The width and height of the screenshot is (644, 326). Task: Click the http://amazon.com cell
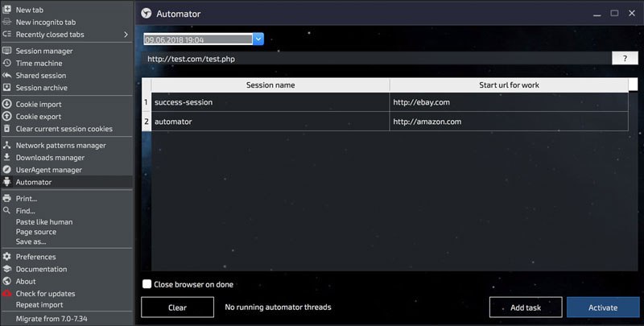[x=509, y=122]
